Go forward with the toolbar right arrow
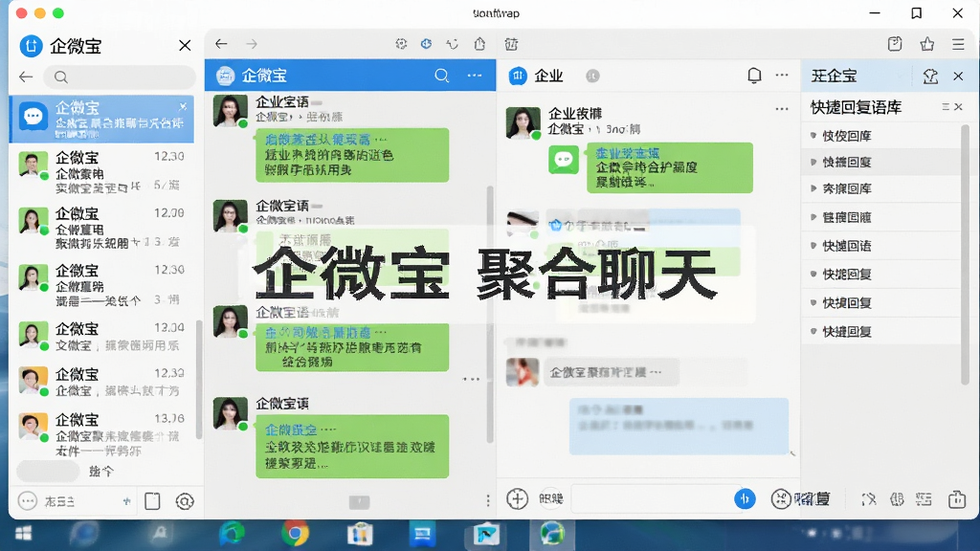Viewport: 980px width, 551px height. pyautogui.click(x=252, y=44)
